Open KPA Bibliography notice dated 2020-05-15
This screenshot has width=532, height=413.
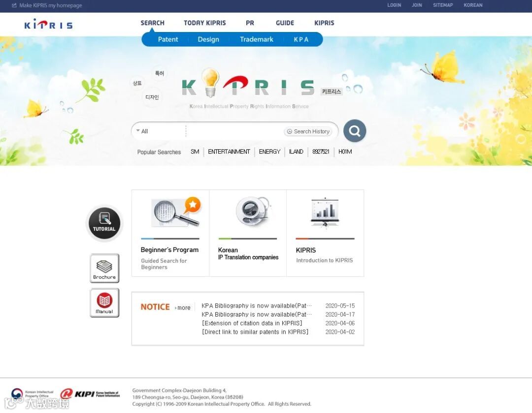pyautogui.click(x=257, y=306)
